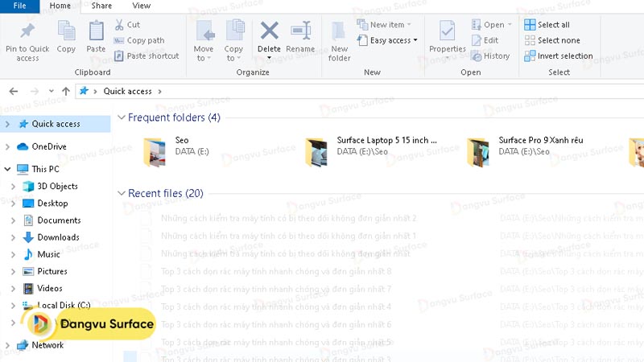This screenshot has height=362, width=644.
Task: Click the forward navigation arrow
Action: 35,91
